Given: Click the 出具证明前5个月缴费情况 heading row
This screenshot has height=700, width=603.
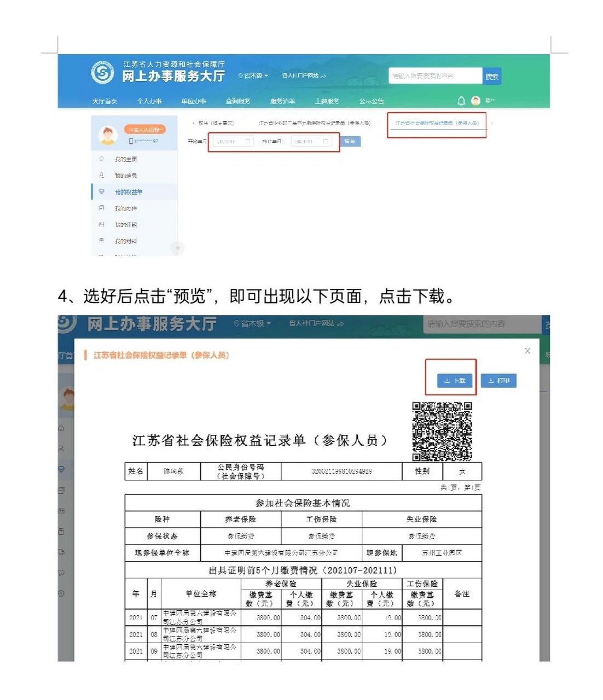Looking at the screenshot, I should (303, 570).
